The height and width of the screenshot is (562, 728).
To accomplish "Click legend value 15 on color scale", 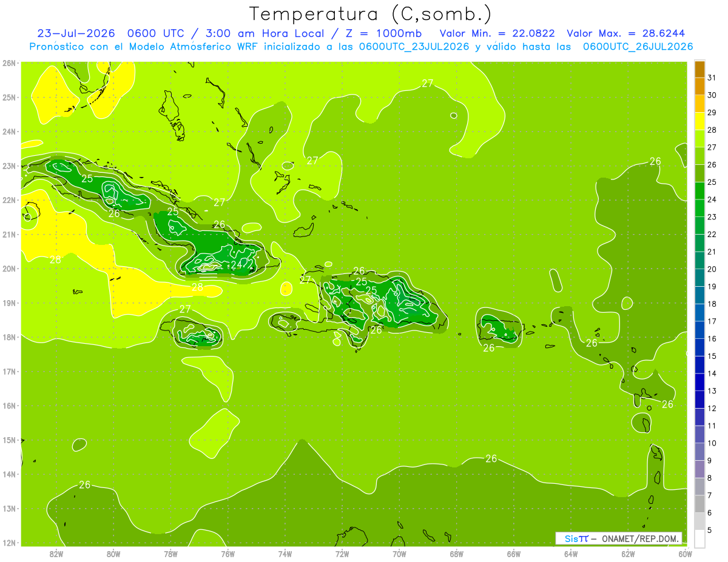I will click(712, 356).
